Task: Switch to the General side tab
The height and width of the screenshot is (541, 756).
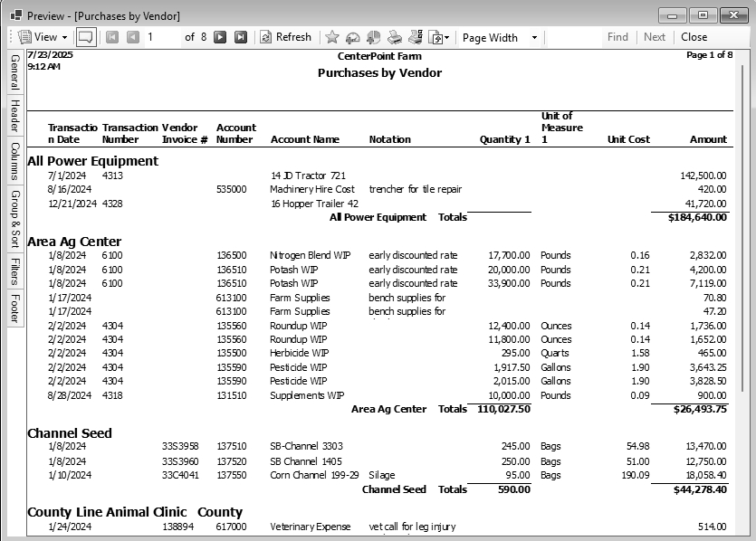Action: pyautogui.click(x=14, y=72)
